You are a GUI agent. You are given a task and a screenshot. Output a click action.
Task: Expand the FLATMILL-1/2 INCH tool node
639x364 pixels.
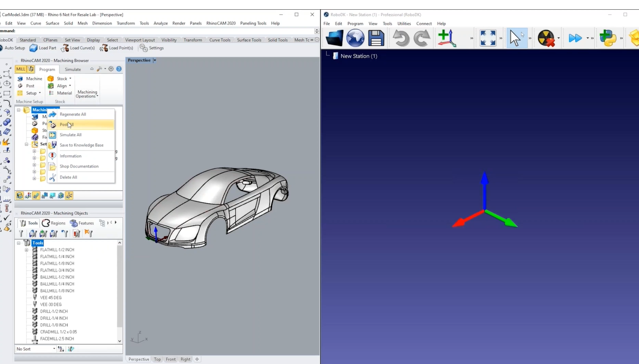coord(26,250)
